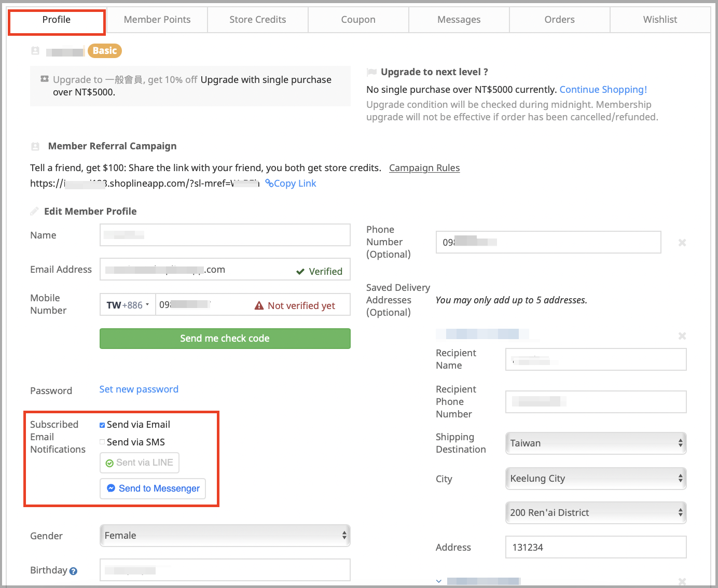Click the Name input field

(x=225, y=235)
